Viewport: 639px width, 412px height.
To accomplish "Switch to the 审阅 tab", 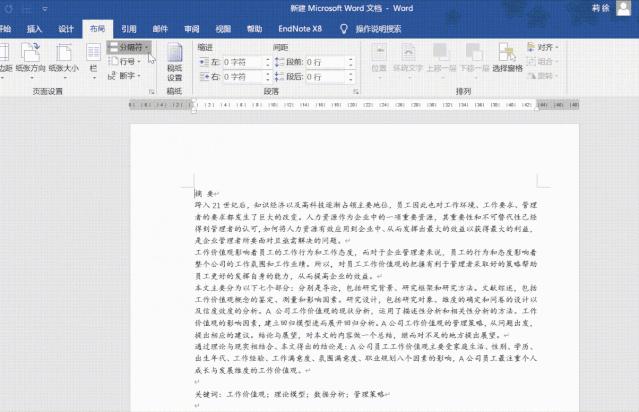I will (192, 29).
